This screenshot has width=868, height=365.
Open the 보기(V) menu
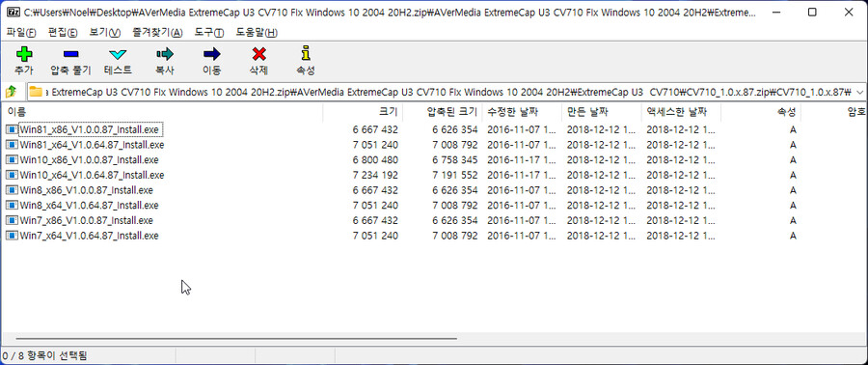pyautogui.click(x=104, y=33)
